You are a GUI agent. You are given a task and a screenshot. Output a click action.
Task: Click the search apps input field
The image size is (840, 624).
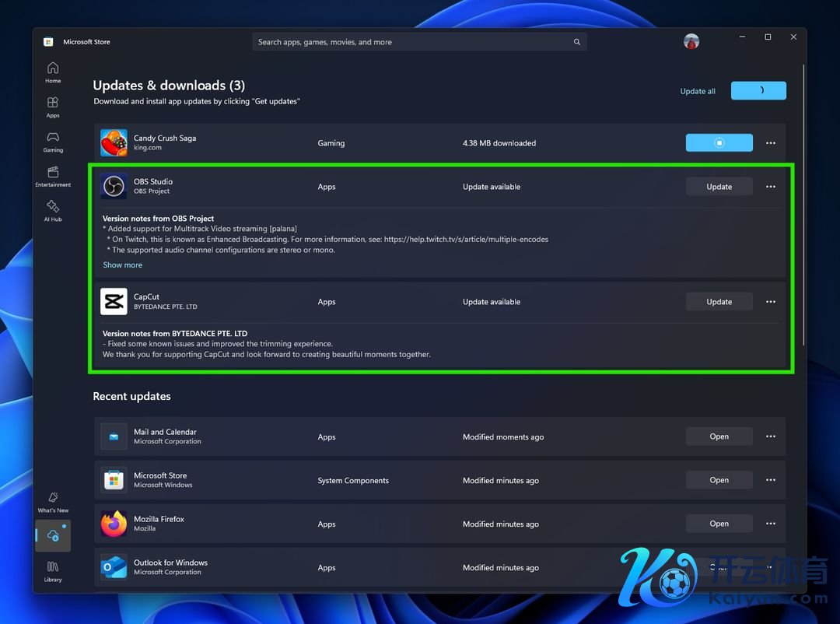coord(412,42)
